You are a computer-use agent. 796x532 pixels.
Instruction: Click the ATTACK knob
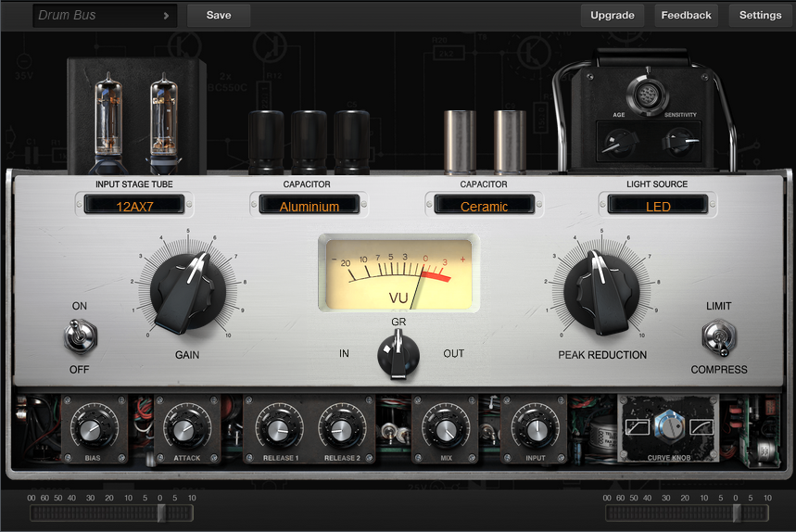(186, 429)
